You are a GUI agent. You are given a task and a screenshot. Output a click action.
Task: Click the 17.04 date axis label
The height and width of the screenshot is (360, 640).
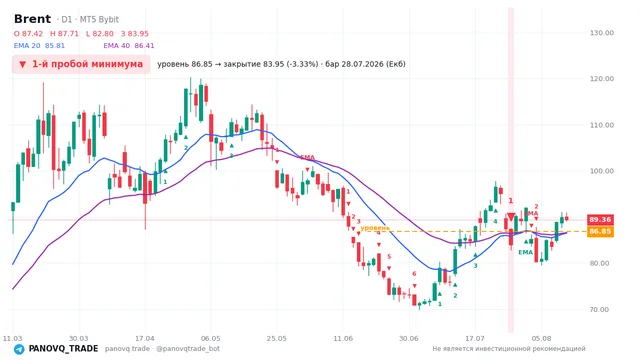(144, 338)
